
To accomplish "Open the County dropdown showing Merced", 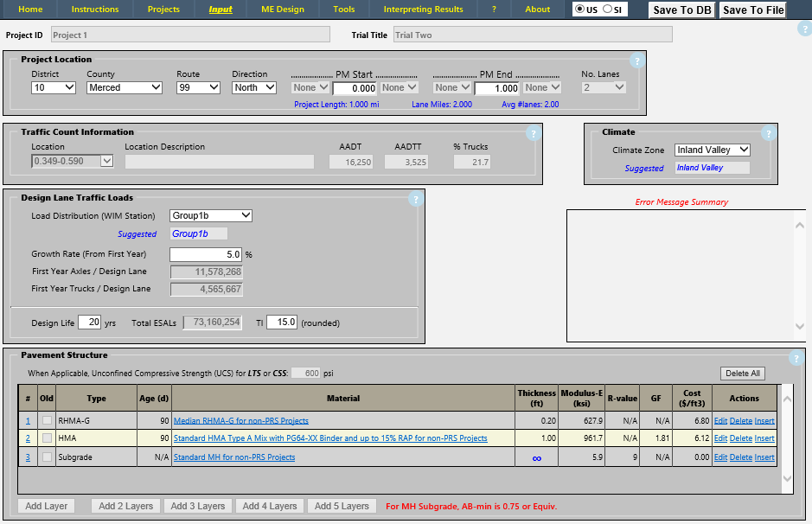I will click(x=125, y=87).
